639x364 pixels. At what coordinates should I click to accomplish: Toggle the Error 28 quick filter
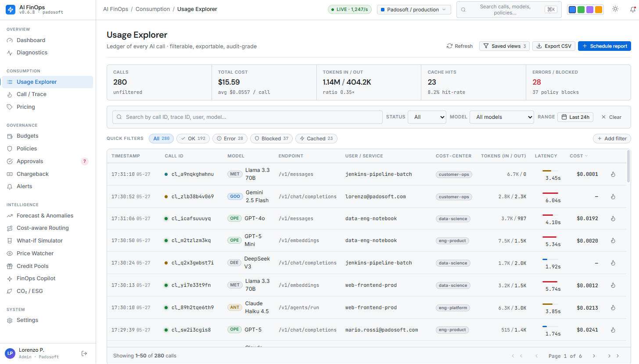point(230,139)
